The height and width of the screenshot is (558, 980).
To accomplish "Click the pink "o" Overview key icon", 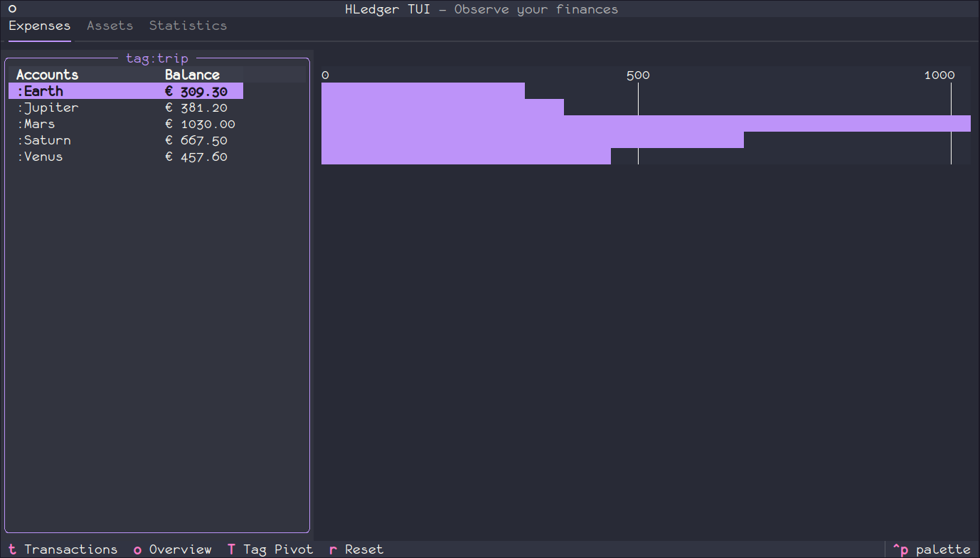I will click(x=137, y=549).
